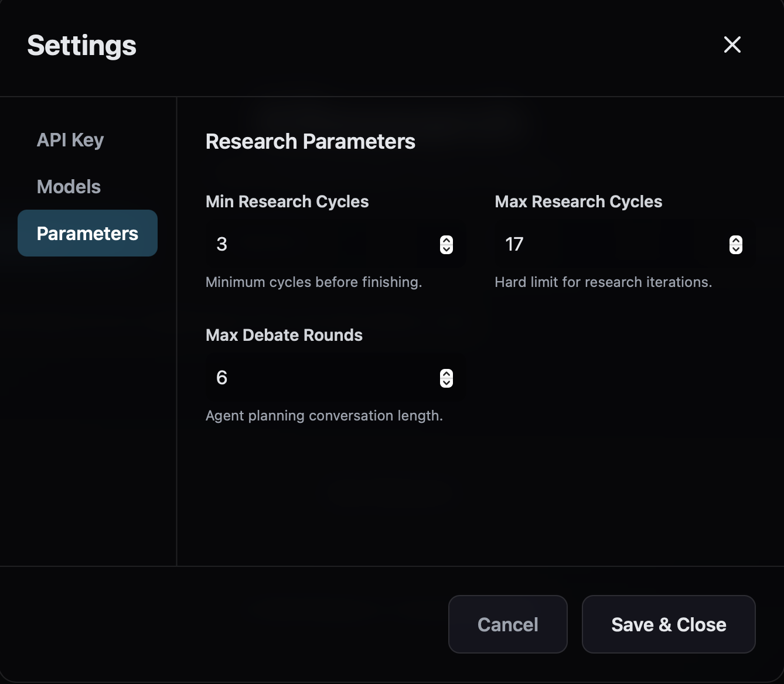The width and height of the screenshot is (784, 684).
Task: Raise Max Debate Rounds with the up arrow
Action: pyautogui.click(x=446, y=374)
